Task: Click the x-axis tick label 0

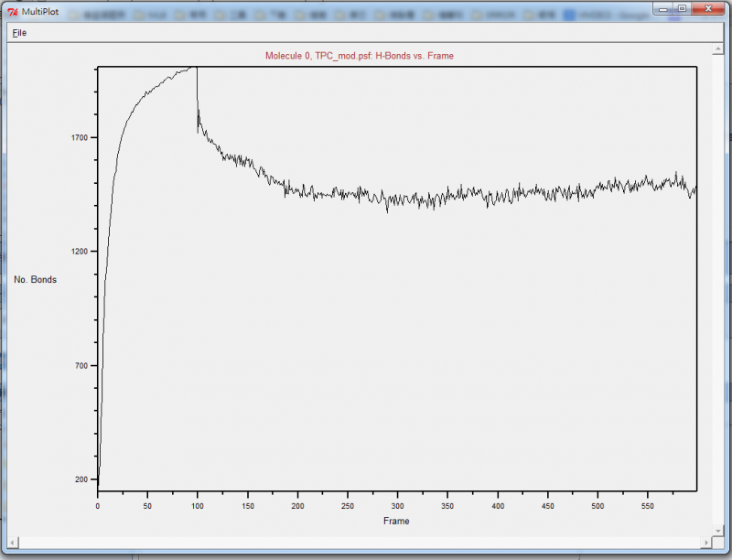Action: (x=98, y=506)
